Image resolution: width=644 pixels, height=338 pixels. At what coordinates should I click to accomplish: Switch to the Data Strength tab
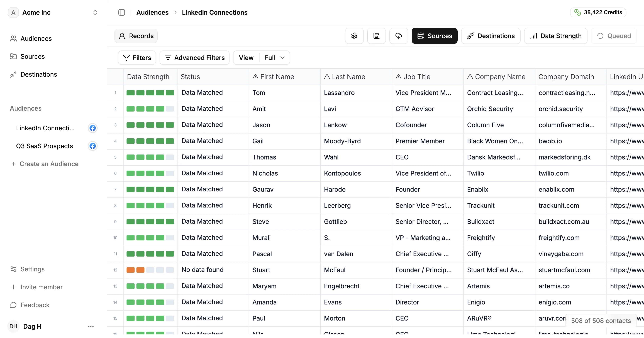tap(555, 36)
